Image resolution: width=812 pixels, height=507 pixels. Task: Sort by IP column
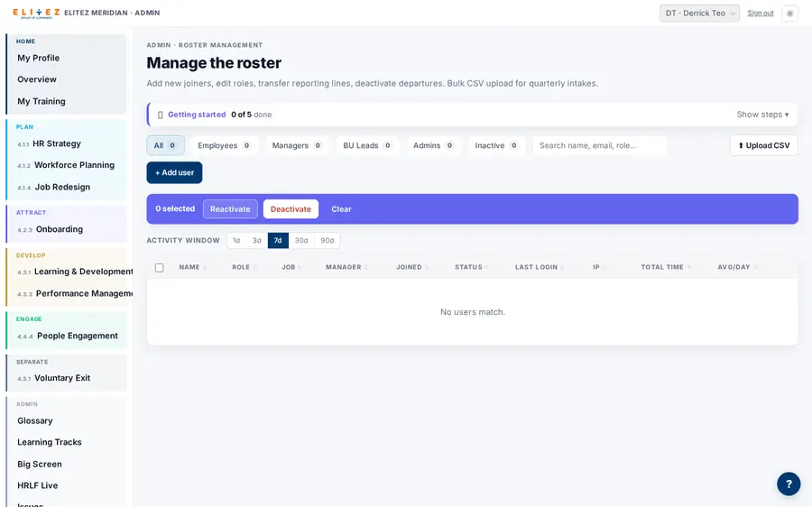pos(599,267)
